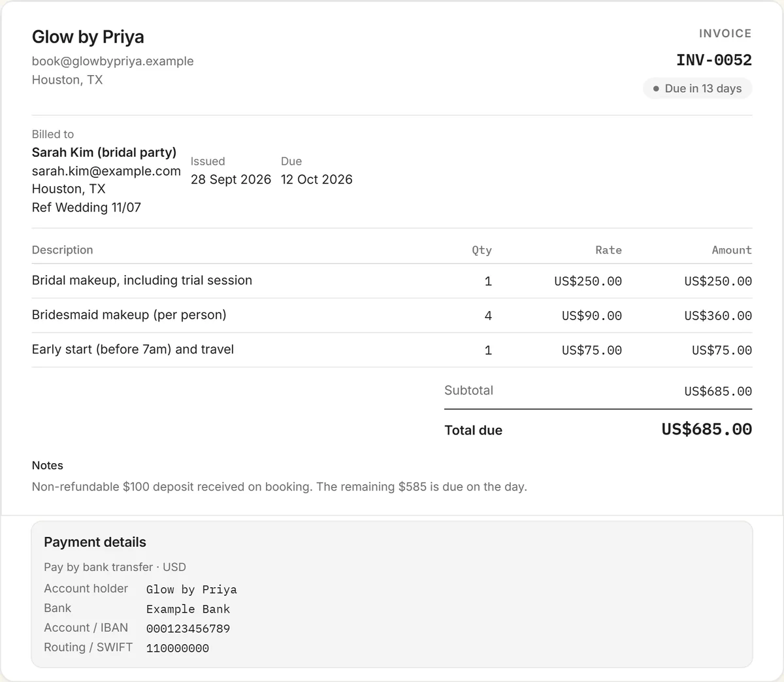Click the US$90.00 rate value
The width and height of the screenshot is (784, 682).
(x=592, y=316)
